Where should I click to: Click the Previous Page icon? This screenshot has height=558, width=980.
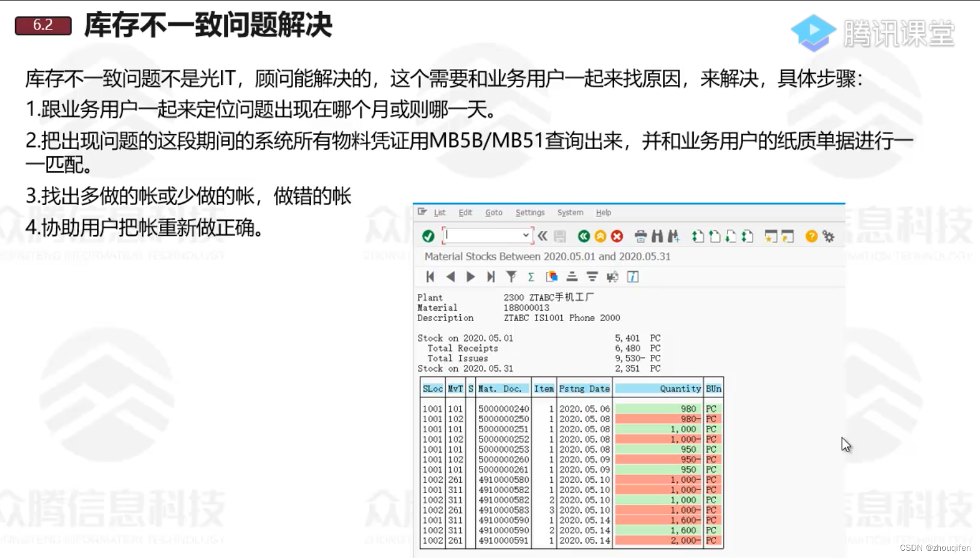tap(715, 236)
